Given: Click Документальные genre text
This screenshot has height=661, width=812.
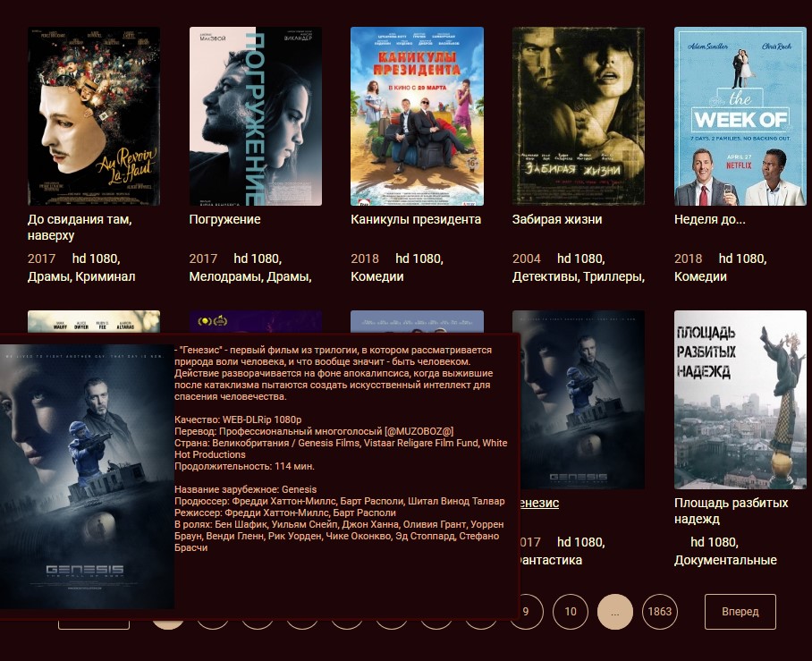Looking at the screenshot, I should click(x=725, y=560).
